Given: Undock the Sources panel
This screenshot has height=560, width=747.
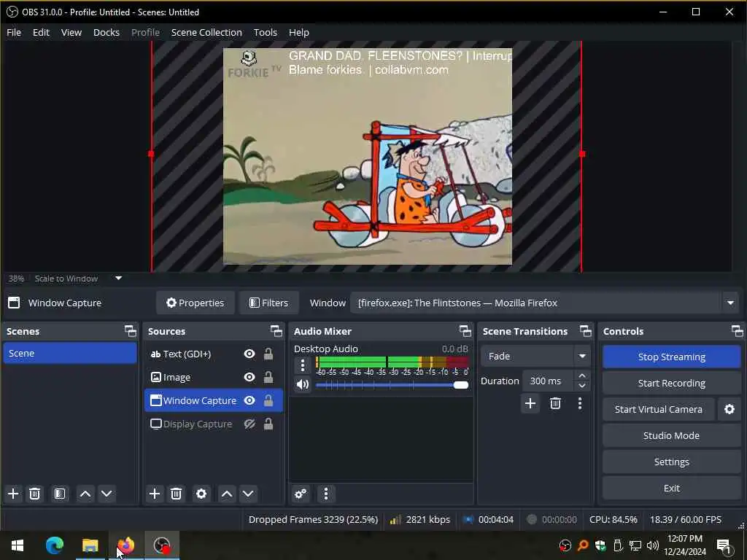Looking at the screenshot, I should pyautogui.click(x=276, y=331).
